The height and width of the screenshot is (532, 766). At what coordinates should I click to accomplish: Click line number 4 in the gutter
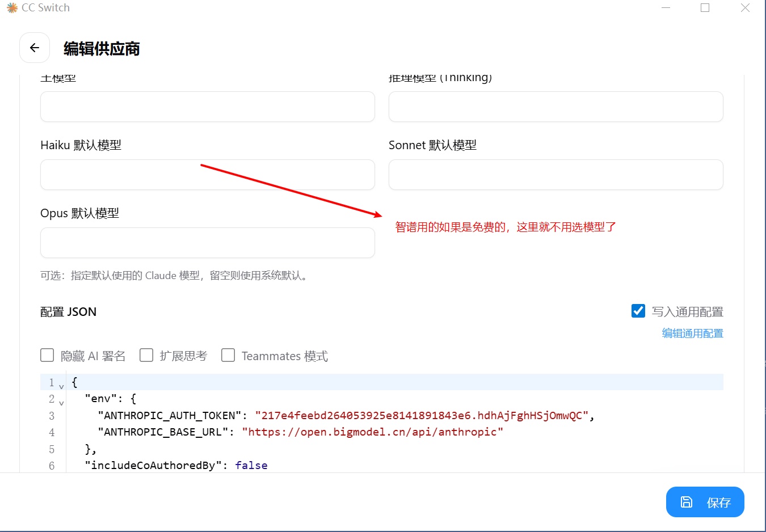click(x=52, y=432)
